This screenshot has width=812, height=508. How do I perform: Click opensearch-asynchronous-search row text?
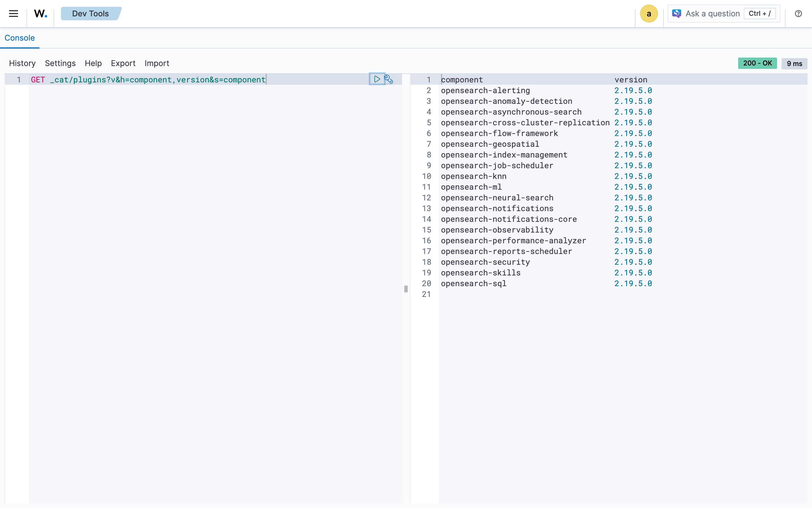click(x=511, y=112)
